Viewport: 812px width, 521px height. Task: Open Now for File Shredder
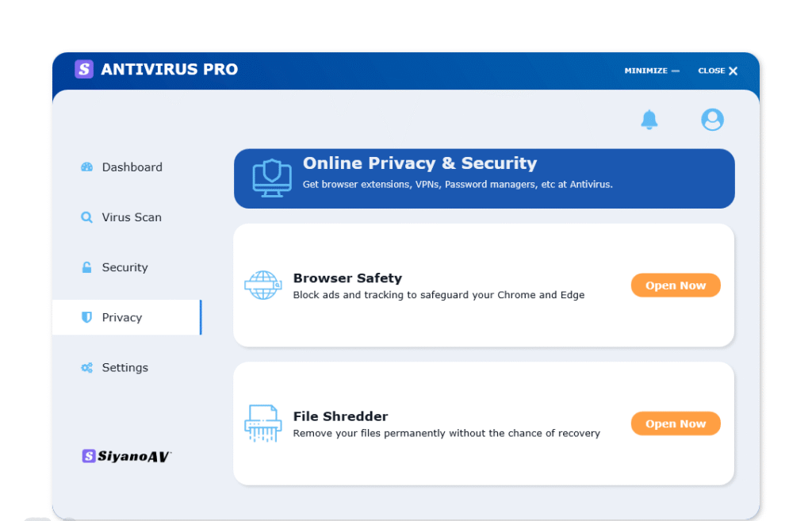tap(676, 423)
